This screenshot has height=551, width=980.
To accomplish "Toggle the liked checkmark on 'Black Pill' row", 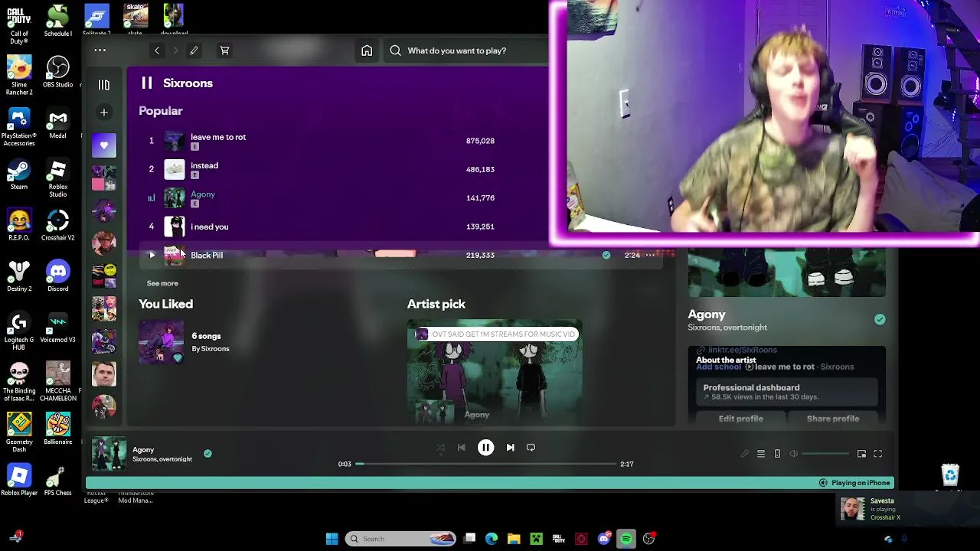I will coord(606,255).
